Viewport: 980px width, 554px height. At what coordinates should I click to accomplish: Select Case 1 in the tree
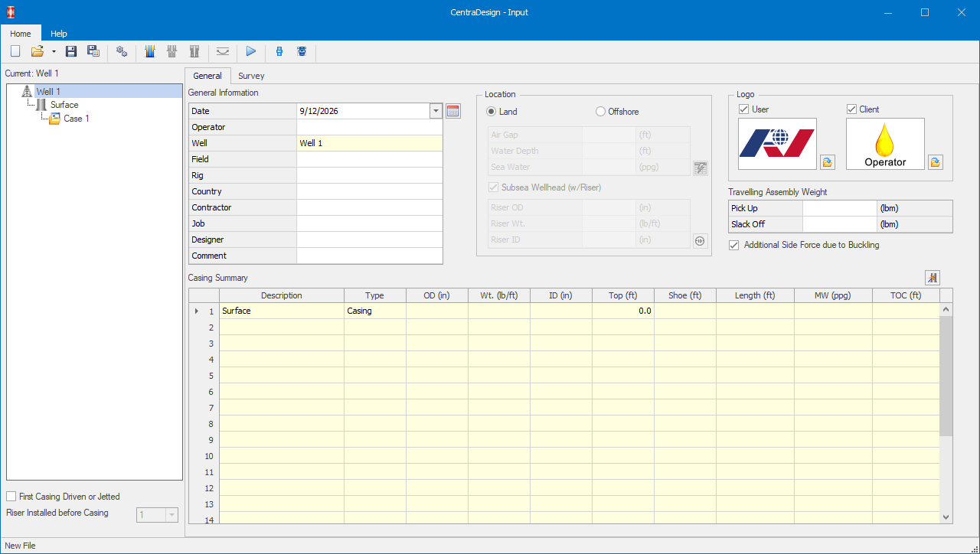pos(76,119)
